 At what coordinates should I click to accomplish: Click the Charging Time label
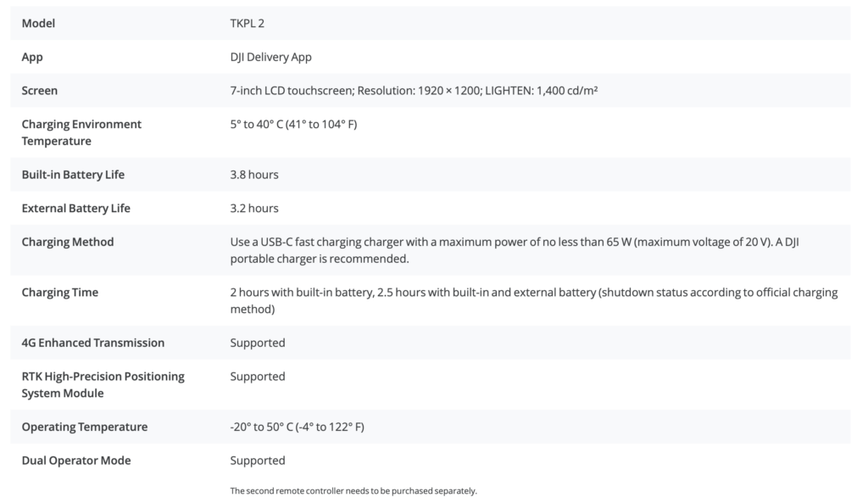point(59,293)
